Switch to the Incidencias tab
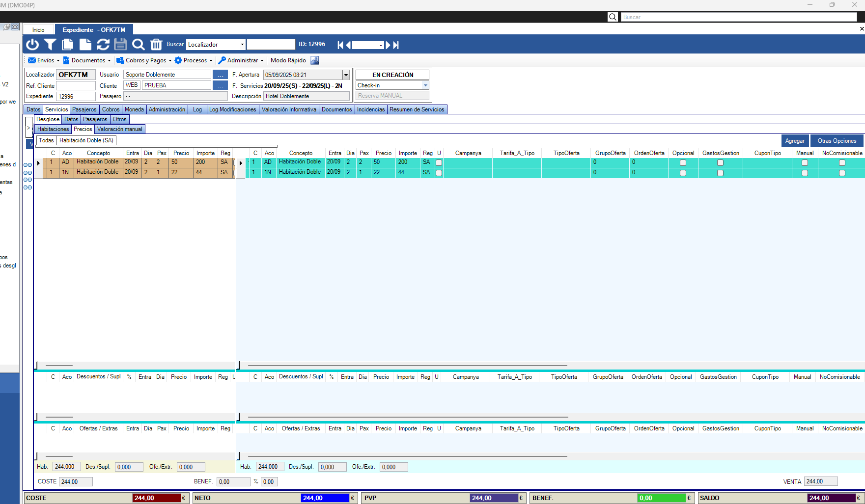Image resolution: width=865 pixels, height=504 pixels. [x=371, y=109]
